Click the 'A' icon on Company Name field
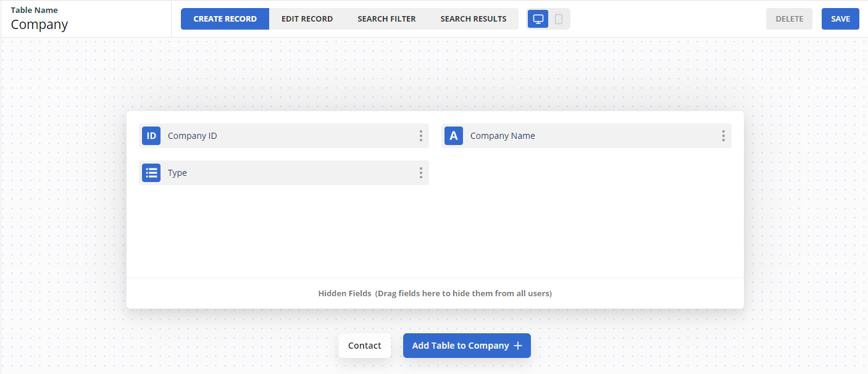 point(454,136)
